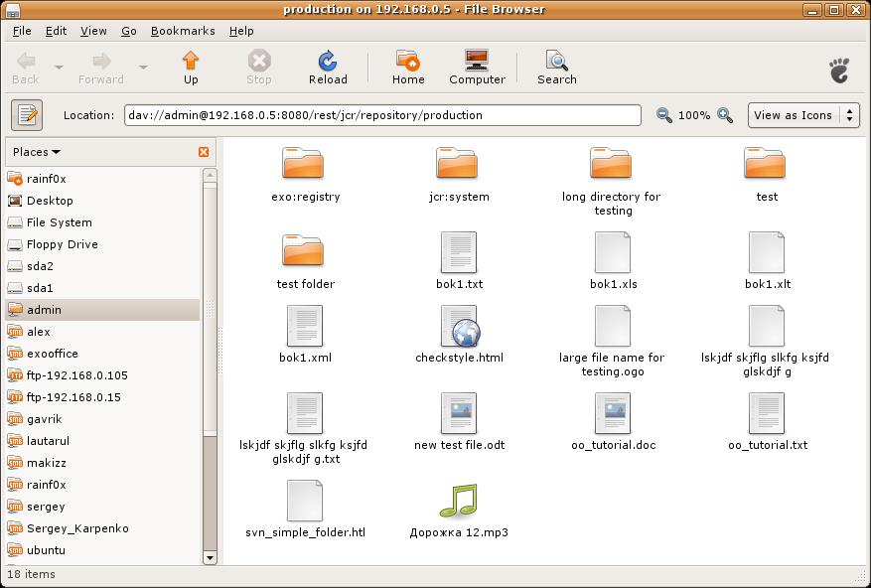Open the Search toolbar icon

pos(556,62)
